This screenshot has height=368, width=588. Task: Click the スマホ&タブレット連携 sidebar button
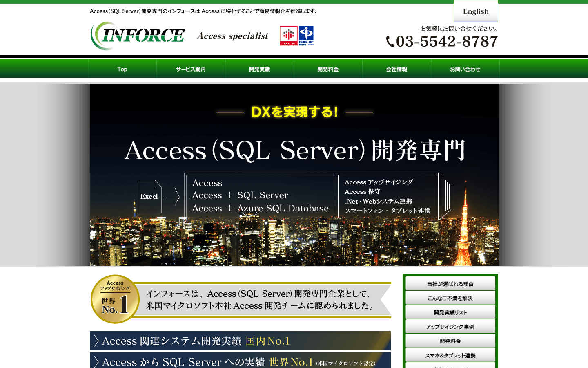point(450,355)
